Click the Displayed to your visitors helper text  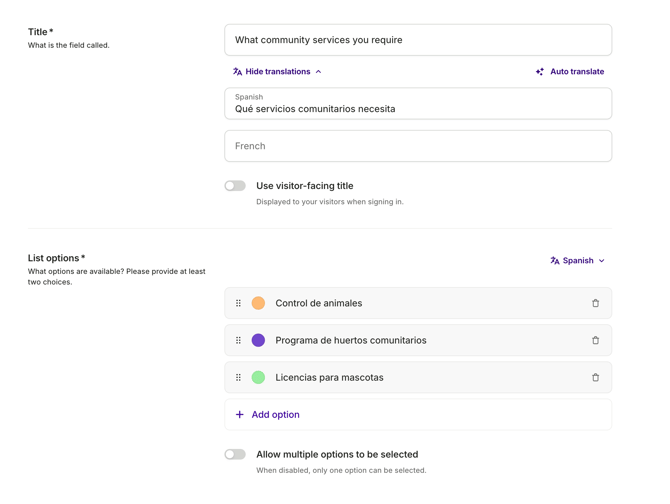(330, 202)
